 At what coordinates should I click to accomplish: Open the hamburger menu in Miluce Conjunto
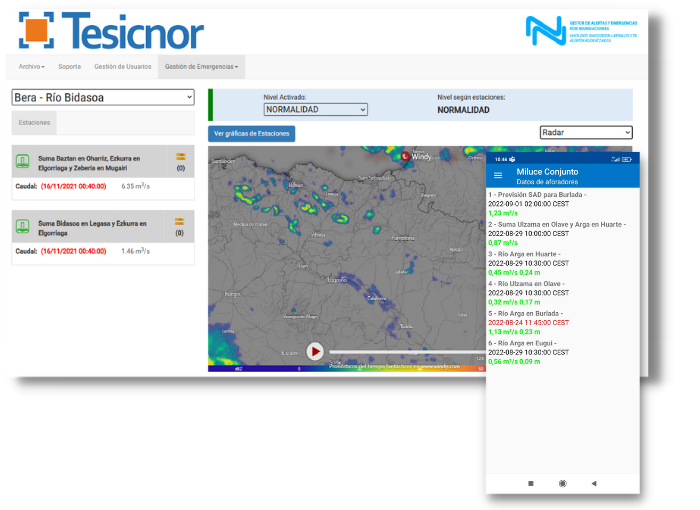(x=498, y=176)
